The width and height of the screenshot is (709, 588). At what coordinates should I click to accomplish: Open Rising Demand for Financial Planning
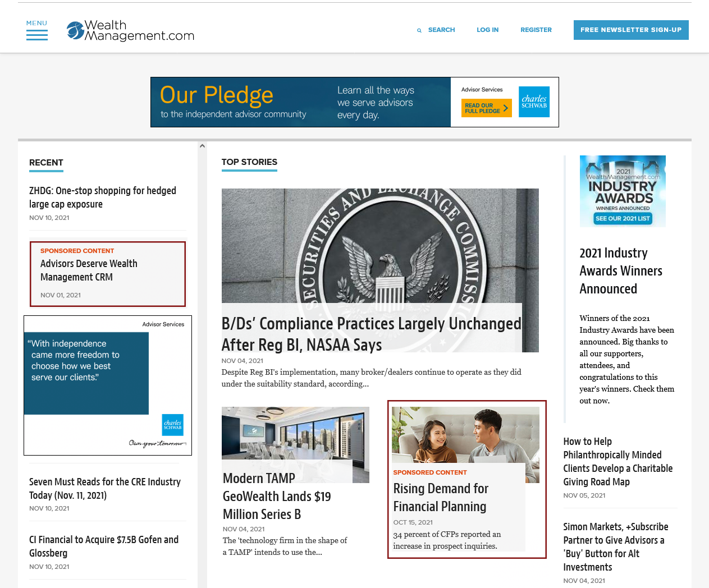click(441, 498)
